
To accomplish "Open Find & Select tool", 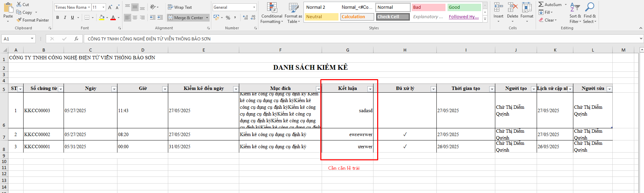I will click(x=590, y=7).
